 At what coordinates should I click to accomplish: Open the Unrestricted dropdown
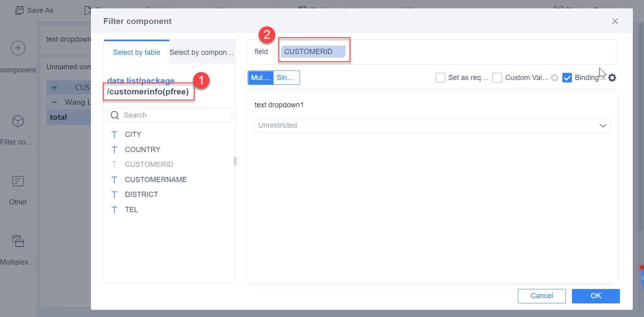[x=432, y=126]
